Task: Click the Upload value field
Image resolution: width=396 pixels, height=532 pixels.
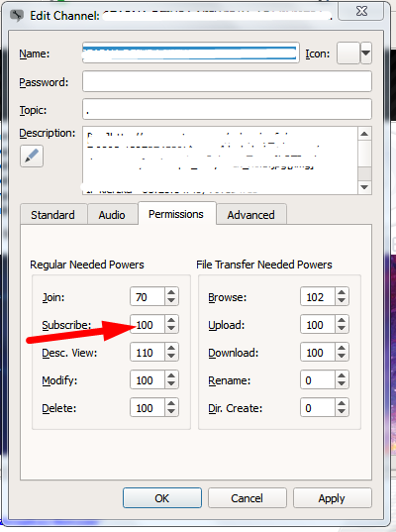Action: pyautogui.click(x=318, y=325)
